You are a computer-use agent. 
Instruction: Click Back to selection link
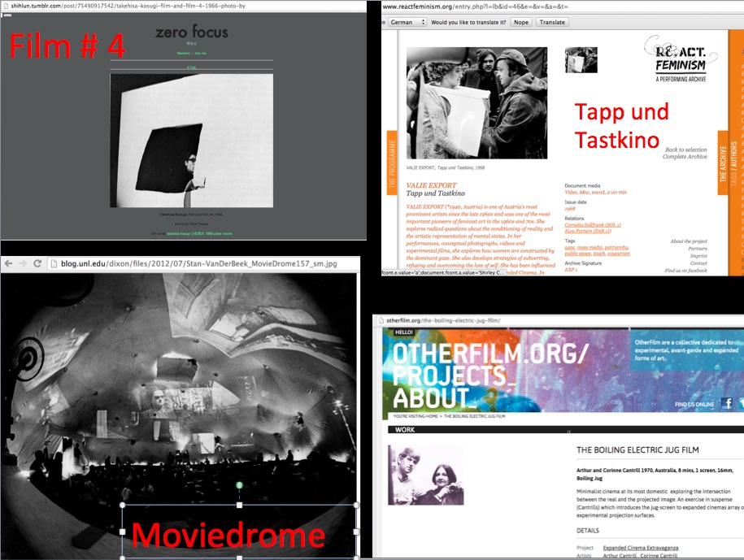(x=685, y=150)
